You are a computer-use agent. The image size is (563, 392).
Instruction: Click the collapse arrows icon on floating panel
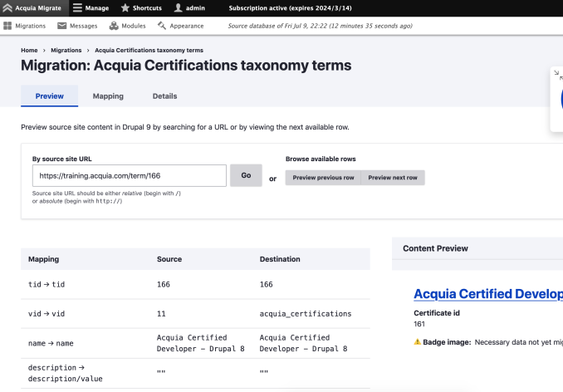[x=557, y=74]
